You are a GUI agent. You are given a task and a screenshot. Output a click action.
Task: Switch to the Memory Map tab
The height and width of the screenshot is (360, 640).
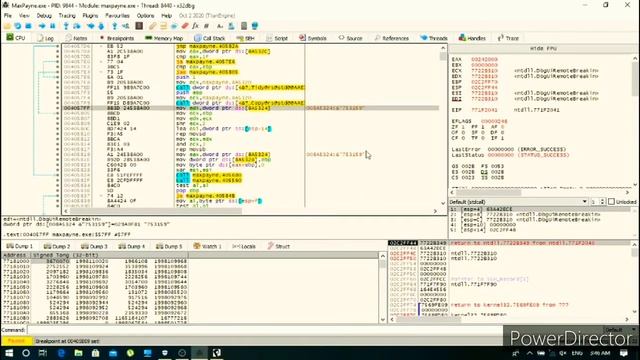(164, 38)
